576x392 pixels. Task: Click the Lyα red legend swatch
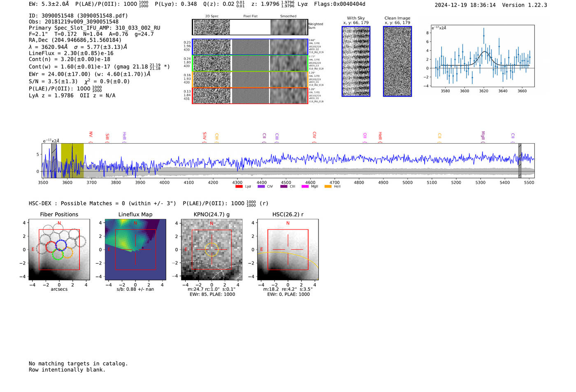[239, 187]
